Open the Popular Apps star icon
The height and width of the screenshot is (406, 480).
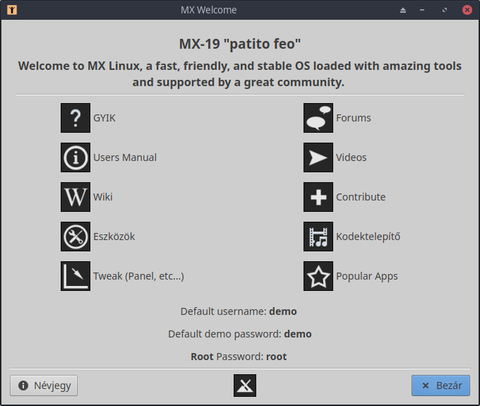318,276
